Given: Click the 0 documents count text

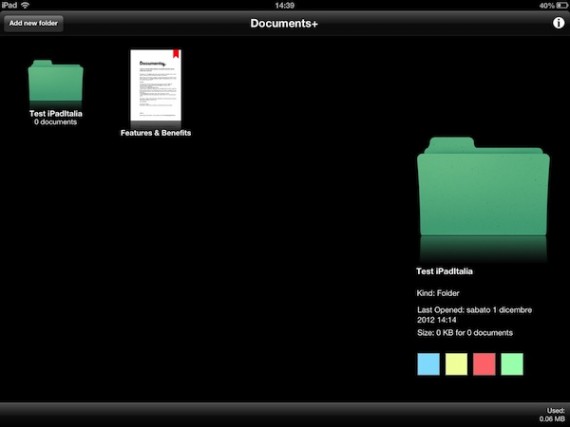Looking at the screenshot, I should 56,122.
